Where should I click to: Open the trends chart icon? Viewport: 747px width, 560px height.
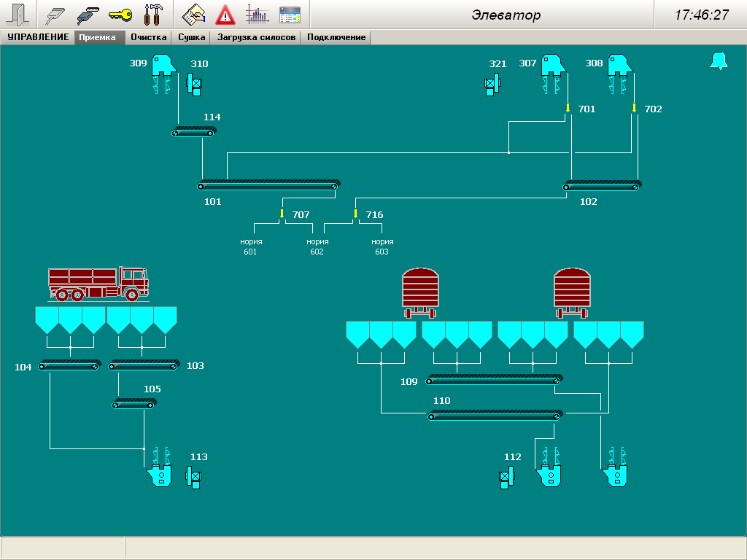(257, 15)
